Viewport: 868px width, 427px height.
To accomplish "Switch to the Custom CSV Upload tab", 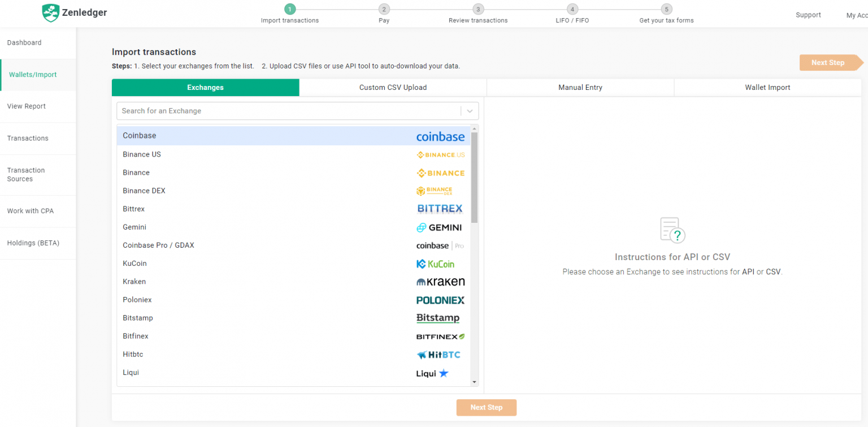I will click(393, 87).
